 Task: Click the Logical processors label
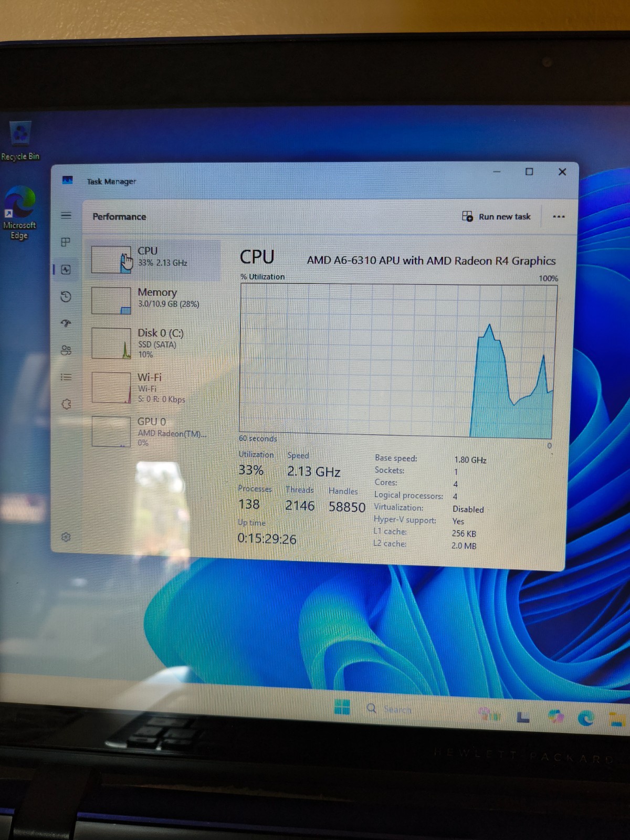[x=408, y=495]
